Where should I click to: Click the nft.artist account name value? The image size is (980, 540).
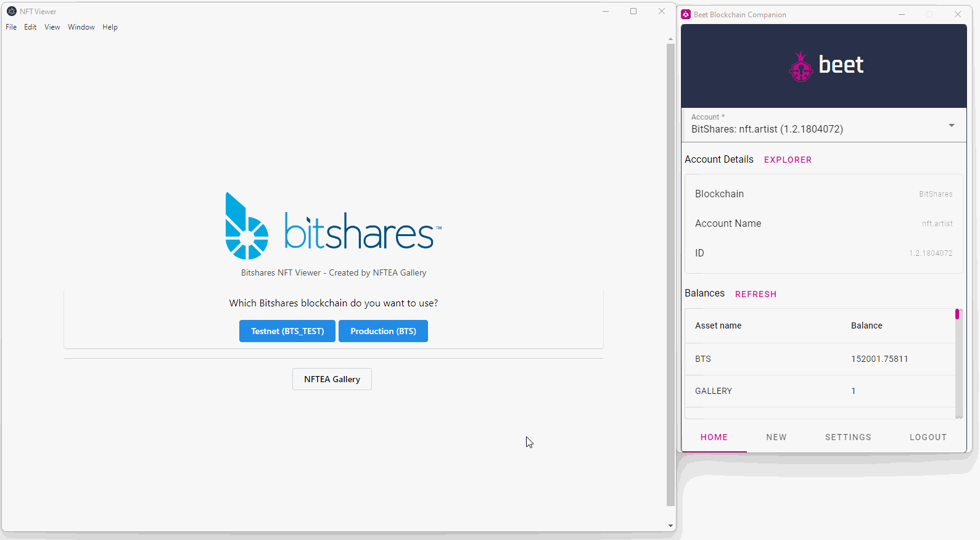pos(937,224)
